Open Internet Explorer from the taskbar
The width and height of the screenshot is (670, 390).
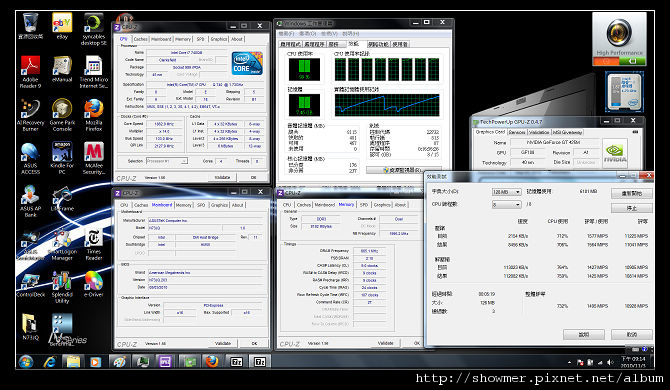(x=50, y=362)
